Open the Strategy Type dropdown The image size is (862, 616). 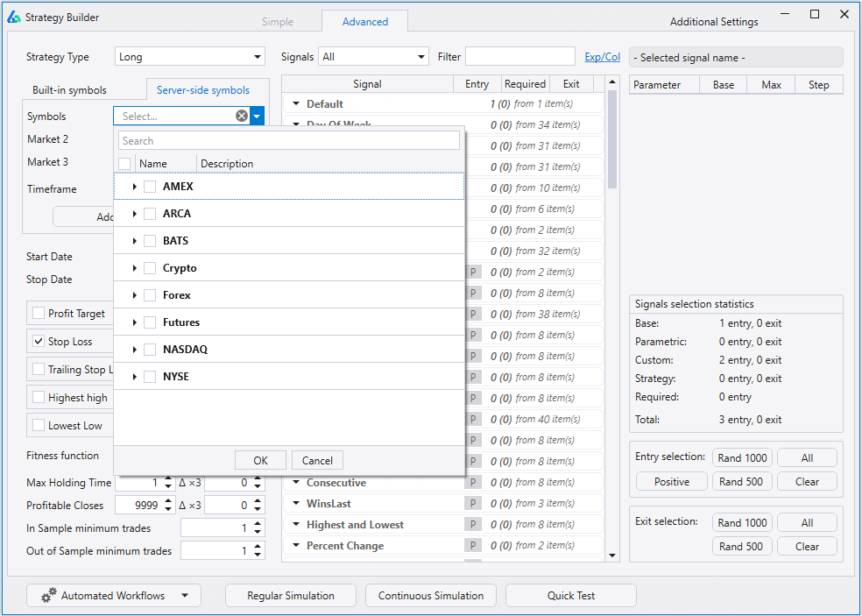pyautogui.click(x=190, y=57)
